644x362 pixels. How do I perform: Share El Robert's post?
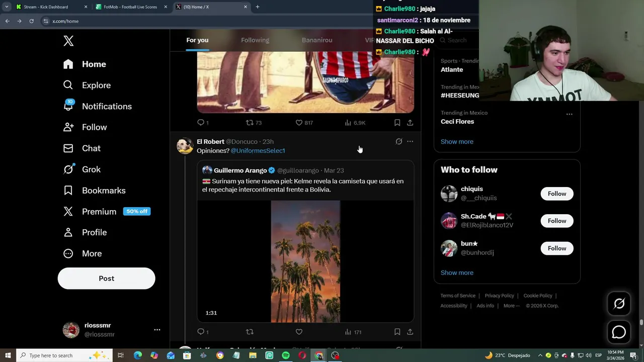[x=410, y=332]
